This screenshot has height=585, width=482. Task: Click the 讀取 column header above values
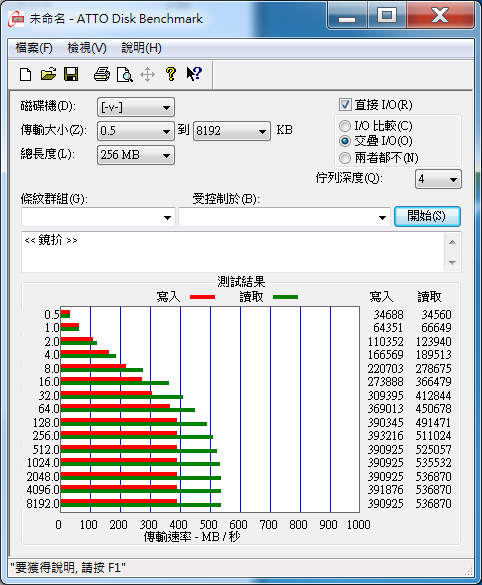tap(429, 297)
